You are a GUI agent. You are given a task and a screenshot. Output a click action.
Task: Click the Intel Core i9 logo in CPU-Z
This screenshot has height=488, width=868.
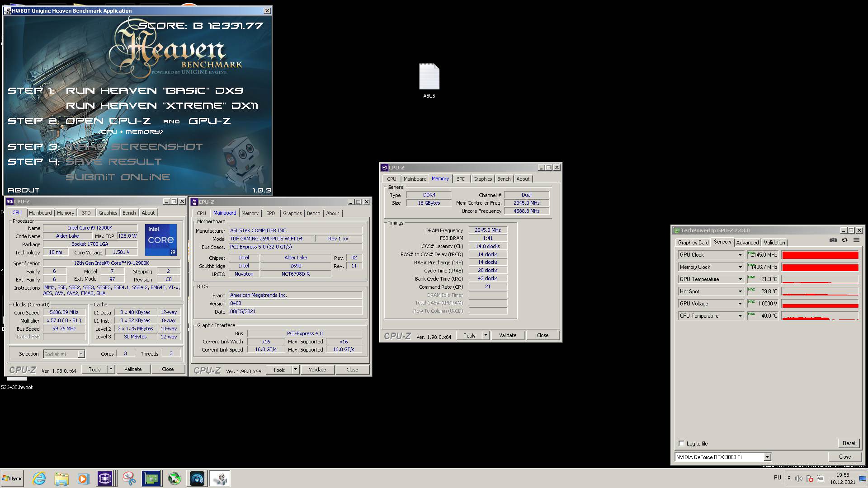[x=161, y=239]
